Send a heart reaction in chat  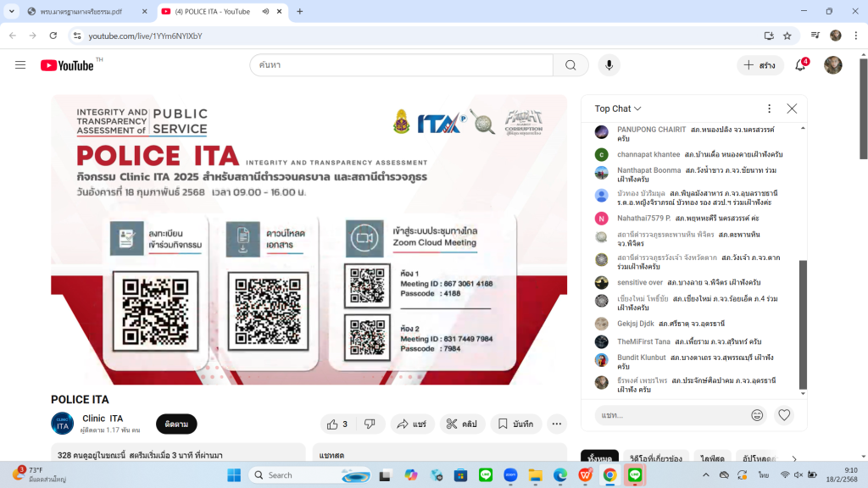coord(784,415)
